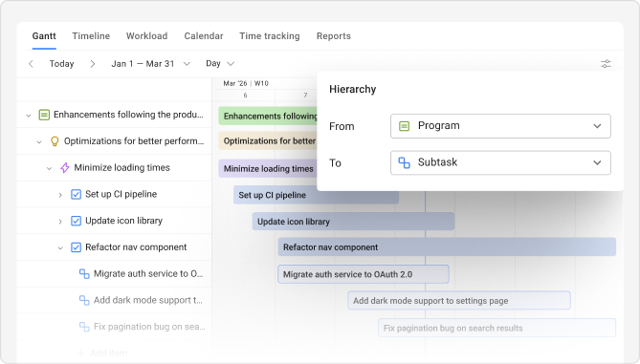This screenshot has height=364, width=640.
Task: Open the To hierarchy dropdown showing Subtask
Action: [x=500, y=162]
